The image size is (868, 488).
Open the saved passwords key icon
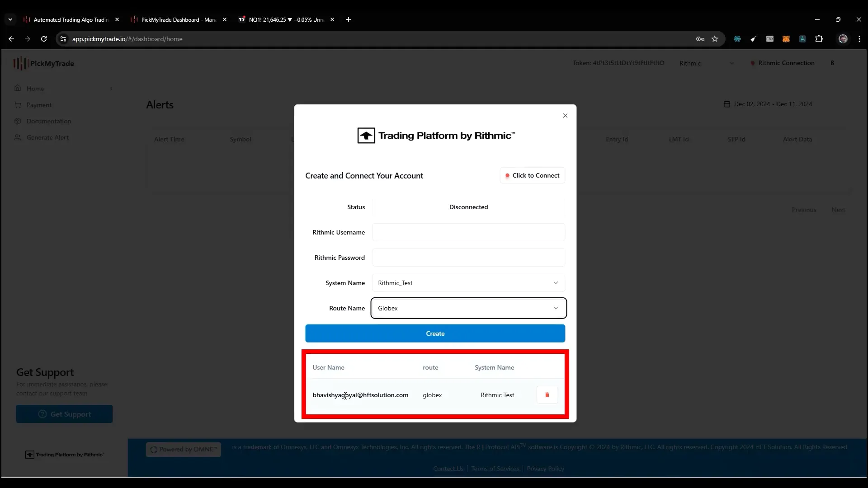tap(700, 39)
